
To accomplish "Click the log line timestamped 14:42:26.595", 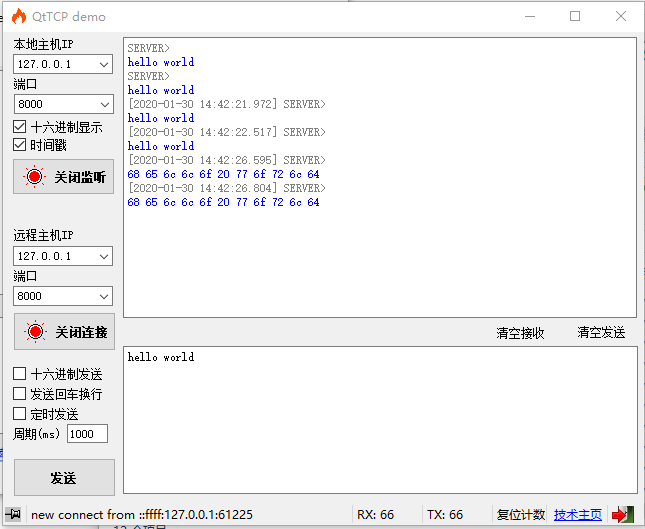I will tap(227, 160).
